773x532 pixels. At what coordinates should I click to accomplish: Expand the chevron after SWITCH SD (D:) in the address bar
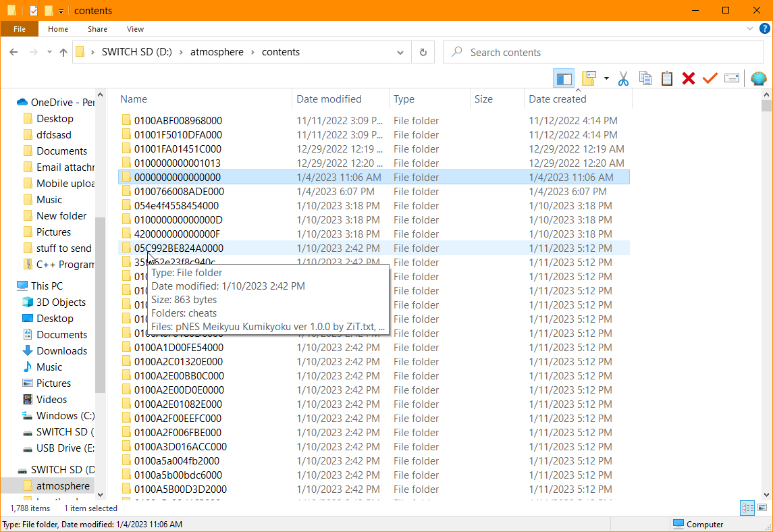click(182, 52)
